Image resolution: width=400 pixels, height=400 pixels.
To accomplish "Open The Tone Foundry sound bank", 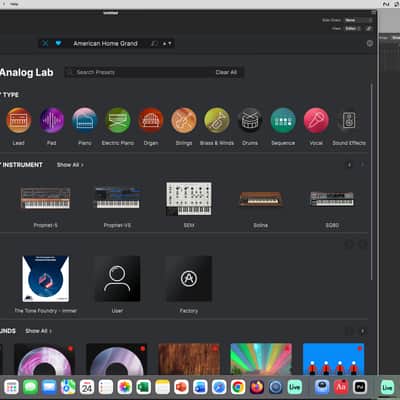I will pyautogui.click(x=46, y=279).
